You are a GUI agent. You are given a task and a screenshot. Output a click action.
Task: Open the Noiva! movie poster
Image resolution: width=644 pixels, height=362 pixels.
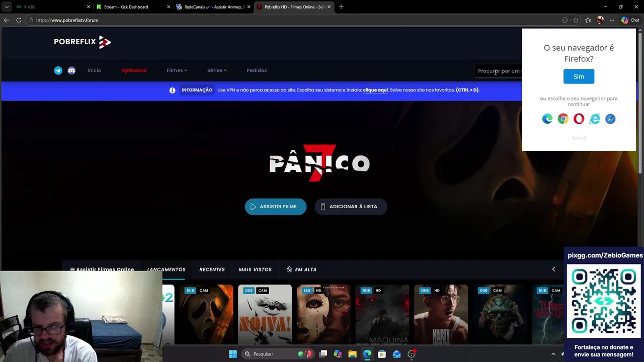pos(265,315)
